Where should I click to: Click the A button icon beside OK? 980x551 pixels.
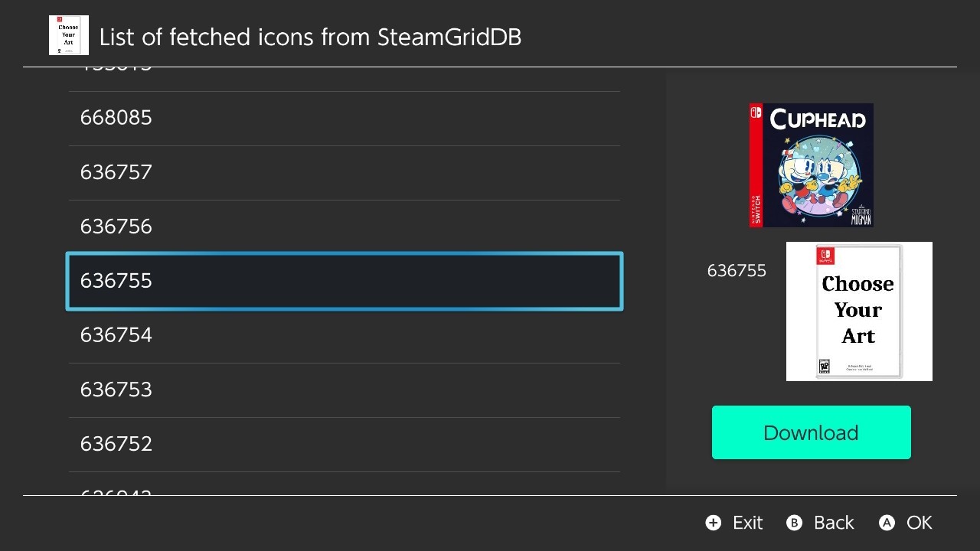[887, 523]
